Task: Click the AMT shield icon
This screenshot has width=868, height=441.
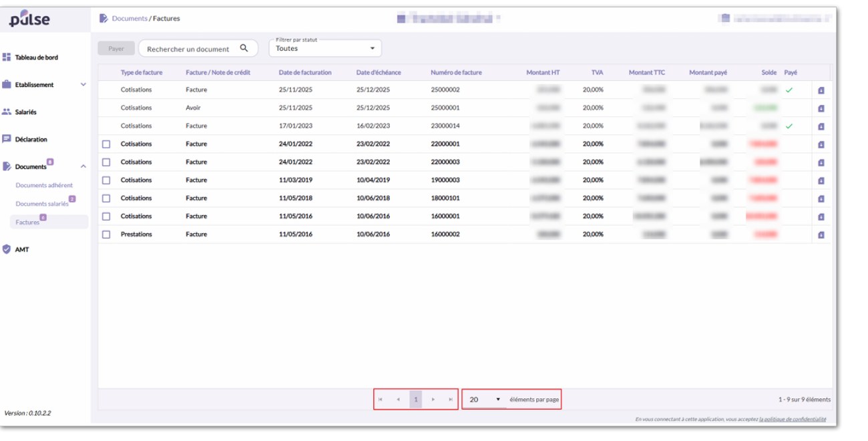Action: coord(7,249)
